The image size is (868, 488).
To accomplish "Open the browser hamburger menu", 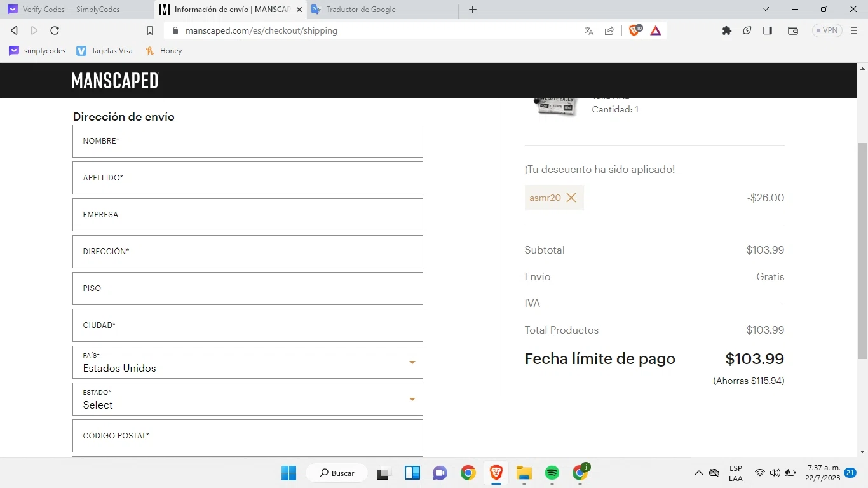I will point(854,30).
